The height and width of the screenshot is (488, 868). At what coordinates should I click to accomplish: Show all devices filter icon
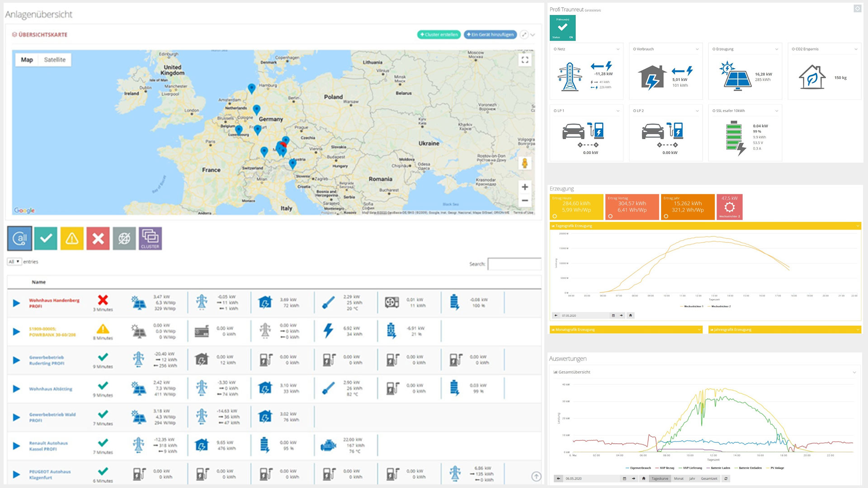(19, 238)
